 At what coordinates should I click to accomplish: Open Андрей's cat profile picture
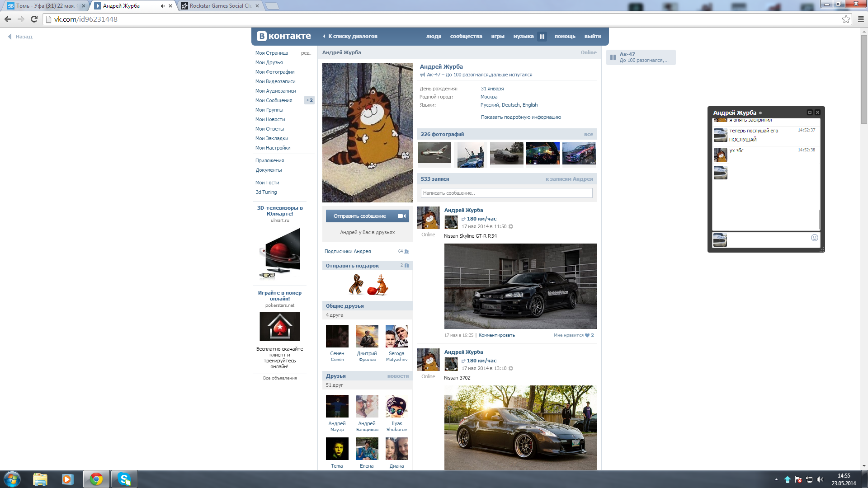(367, 133)
